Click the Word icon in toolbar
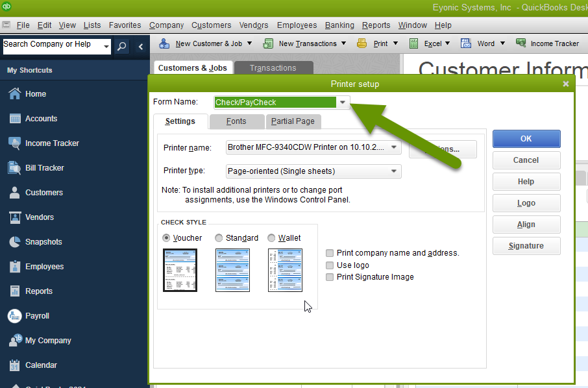588x388 pixels. (x=466, y=43)
